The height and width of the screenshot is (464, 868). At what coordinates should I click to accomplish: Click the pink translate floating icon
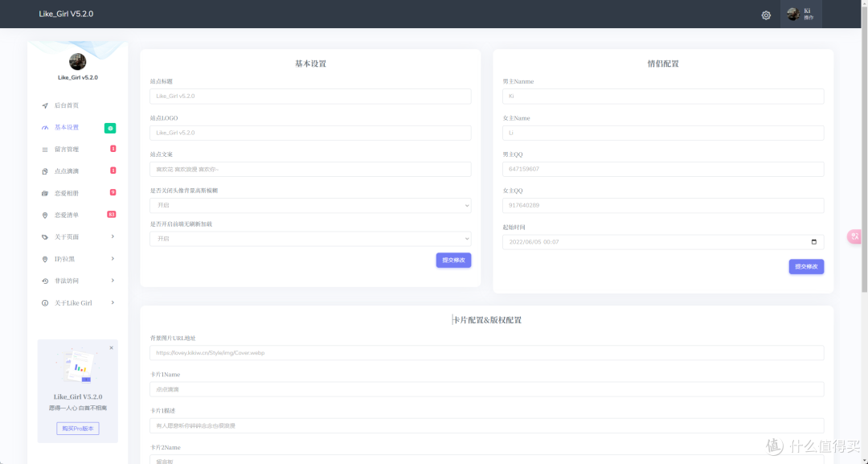[x=854, y=236]
